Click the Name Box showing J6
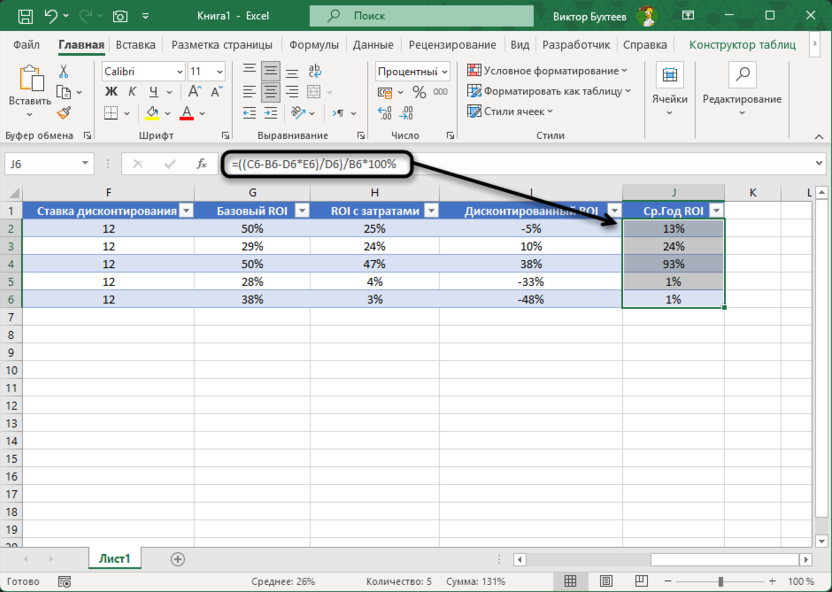Image resolution: width=832 pixels, height=592 pixels. 45,164
